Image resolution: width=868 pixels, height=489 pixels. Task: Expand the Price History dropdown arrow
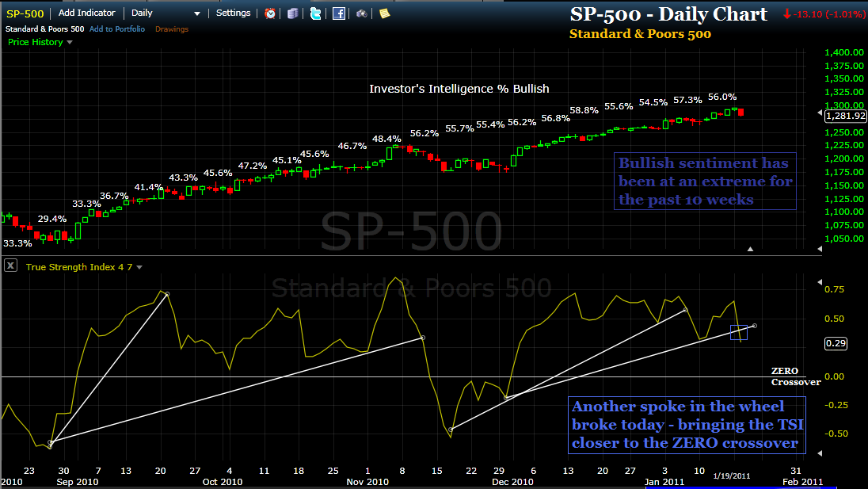pos(70,43)
